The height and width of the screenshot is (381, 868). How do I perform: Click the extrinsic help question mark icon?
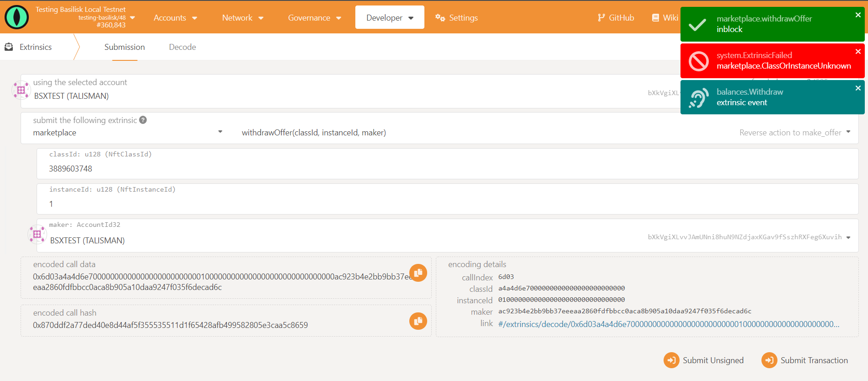(143, 120)
